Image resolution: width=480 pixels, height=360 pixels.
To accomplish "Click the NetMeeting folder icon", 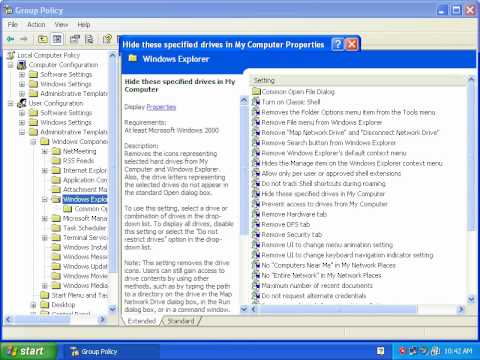I will [56, 151].
